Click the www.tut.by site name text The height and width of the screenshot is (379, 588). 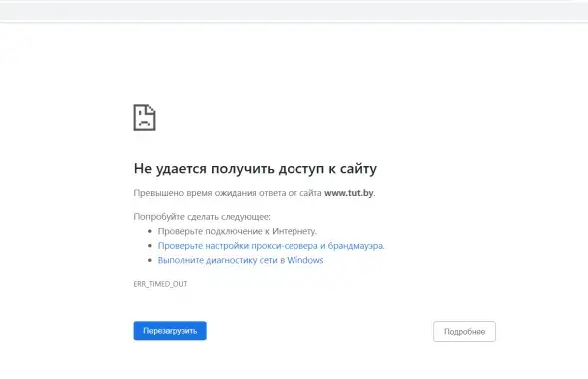pyautogui.click(x=349, y=193)
